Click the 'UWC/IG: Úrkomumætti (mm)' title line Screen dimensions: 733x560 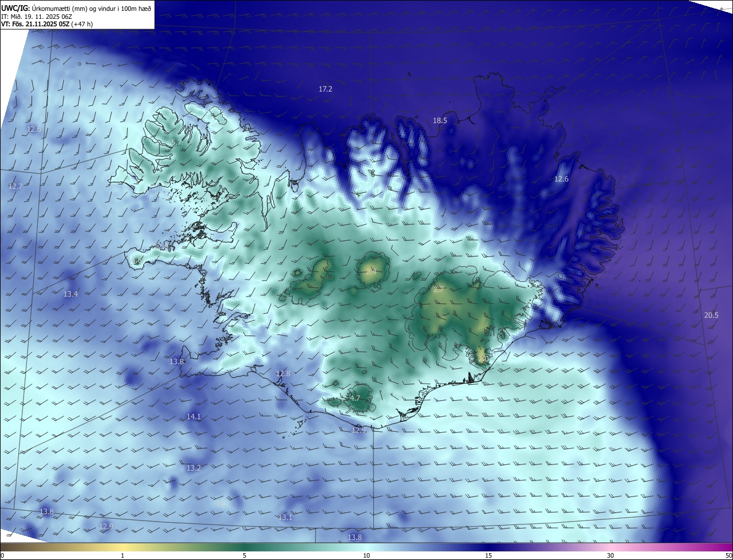pyautogui.click(x=76, y=7)
